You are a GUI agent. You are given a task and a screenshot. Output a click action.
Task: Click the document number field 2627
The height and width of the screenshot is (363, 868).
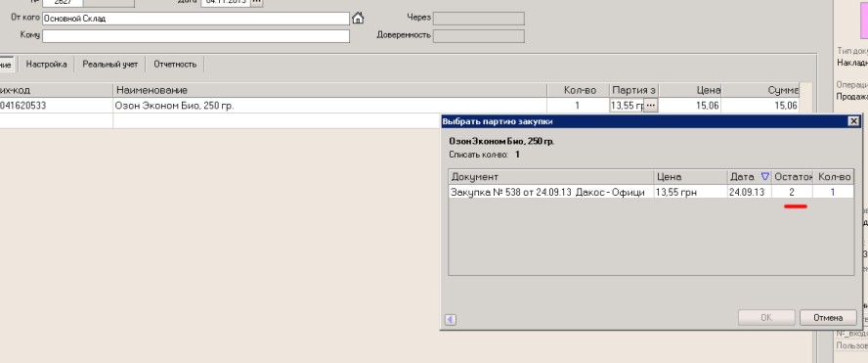[63, 2]
